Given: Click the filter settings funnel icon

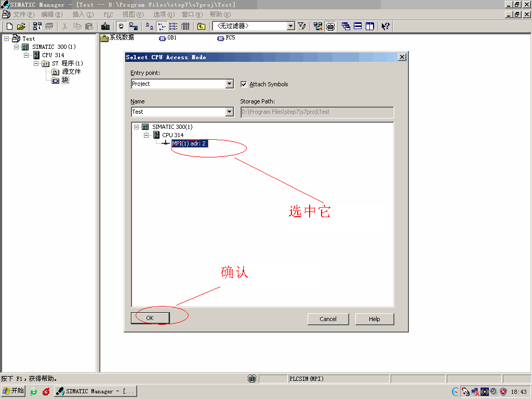Looking at the screenshot, I should pyautogui.click(x=302, y=26).
